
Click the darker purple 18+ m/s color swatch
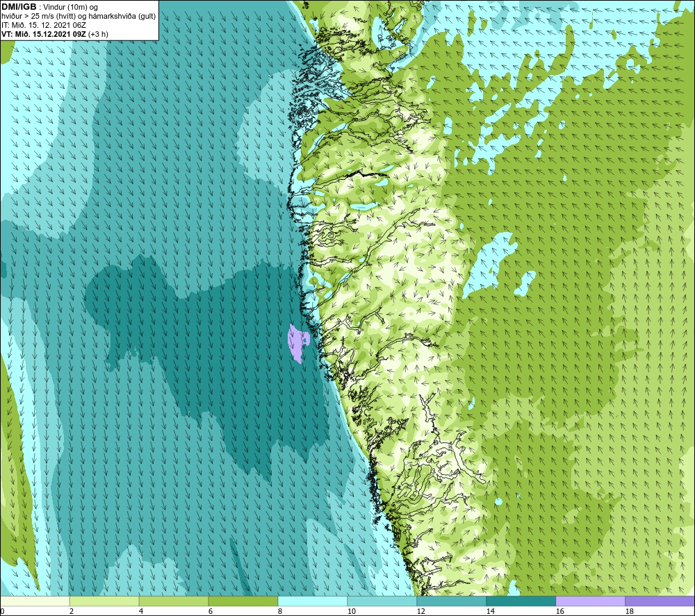coord(660,601)
